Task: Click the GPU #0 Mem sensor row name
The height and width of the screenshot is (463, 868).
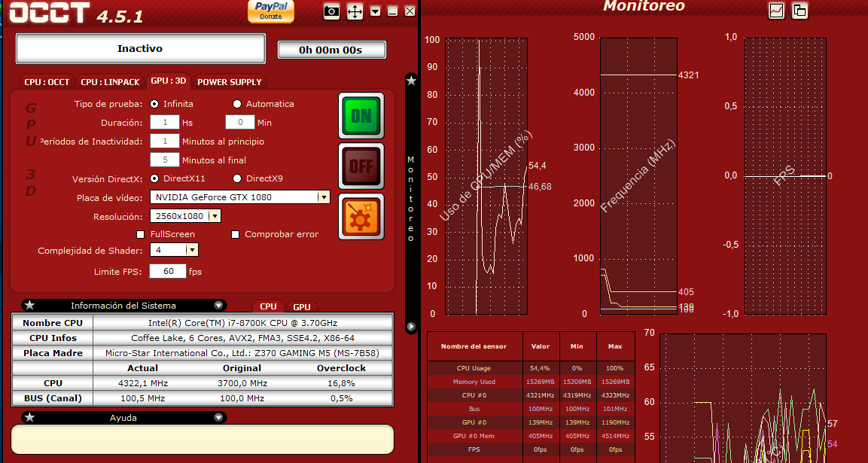Action: 474,436
